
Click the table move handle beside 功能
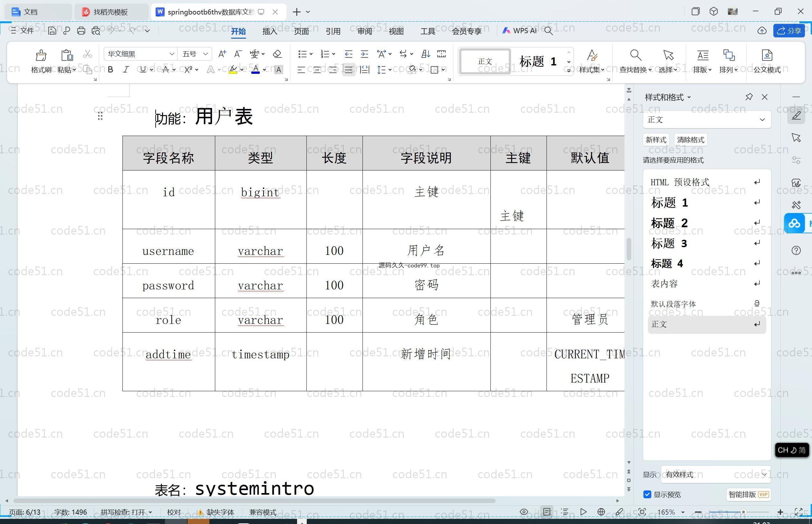pyautogui.click(x=100, y=116)
